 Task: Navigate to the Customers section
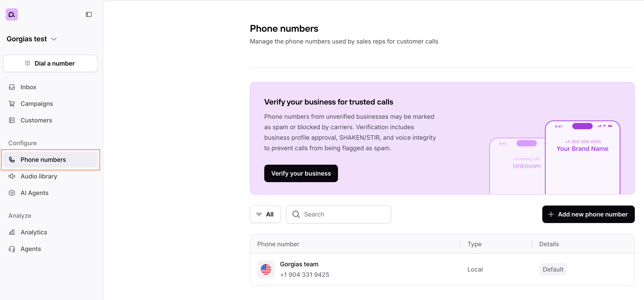coord(36,120)
